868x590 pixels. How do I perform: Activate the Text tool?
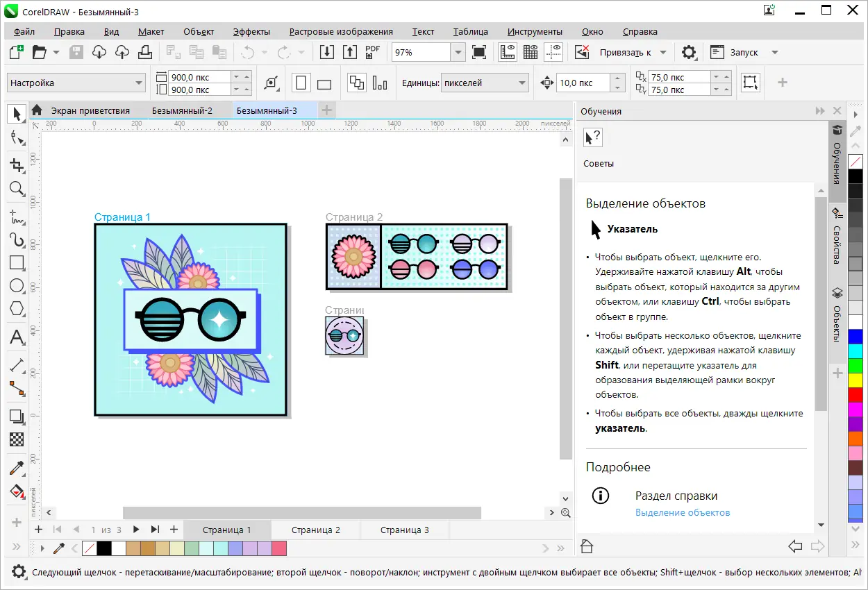pyautogui.click(x=17, y=338)
